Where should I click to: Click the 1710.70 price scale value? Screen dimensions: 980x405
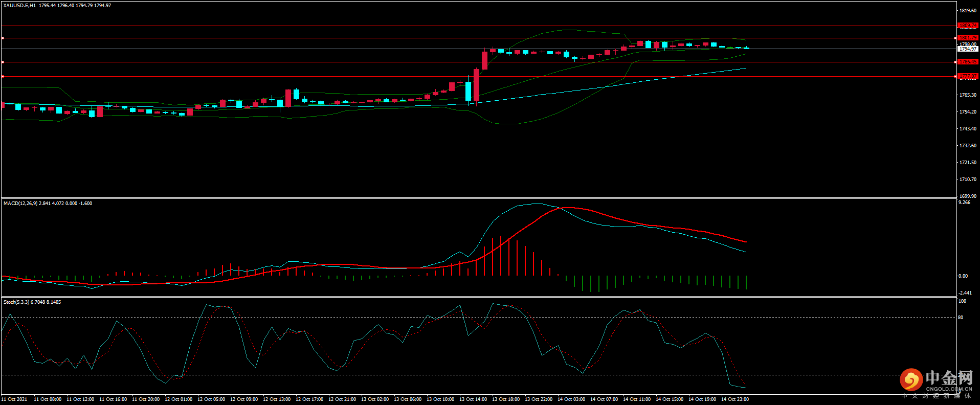968,179
